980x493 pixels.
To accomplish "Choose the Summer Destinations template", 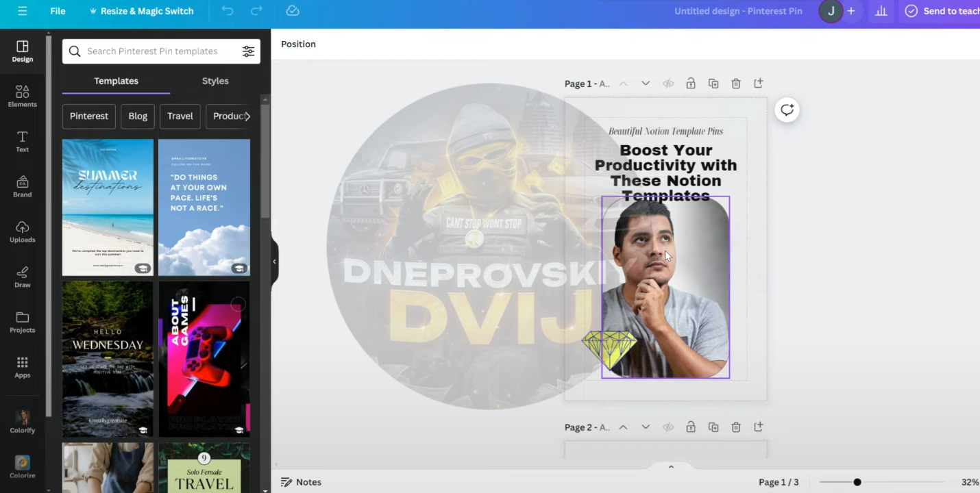I will click(108, 207).
